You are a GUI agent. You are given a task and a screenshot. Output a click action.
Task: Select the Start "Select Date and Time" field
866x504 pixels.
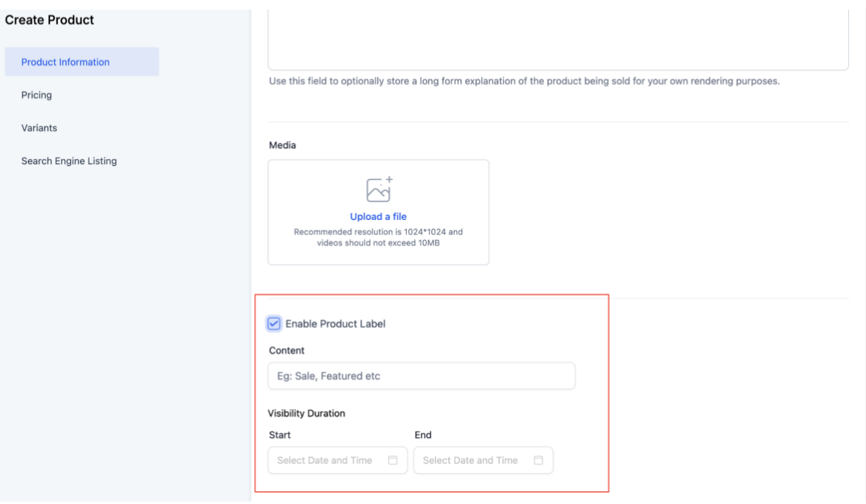click(326, 461)
